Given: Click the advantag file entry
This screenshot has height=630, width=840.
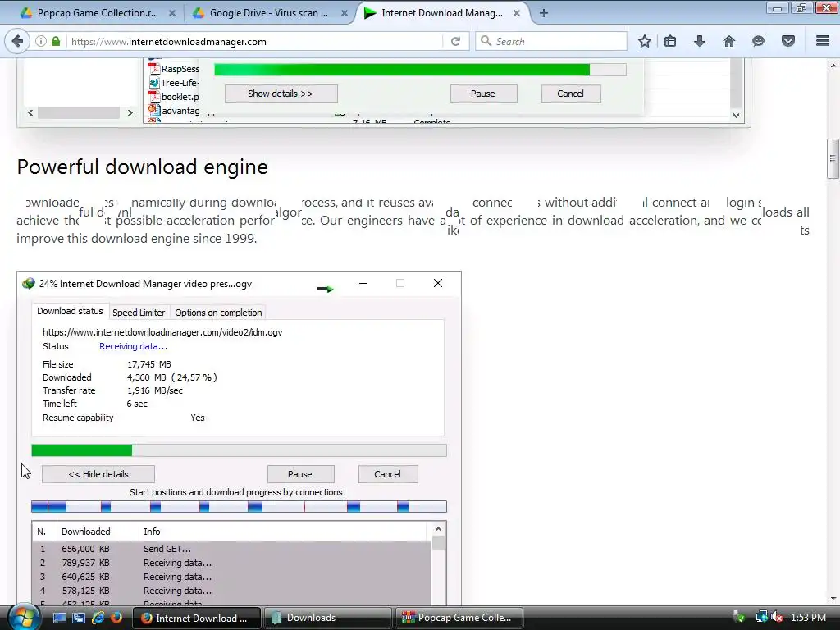Looking at the screenshot, I should pyautogui.click(x=173, y=111).
